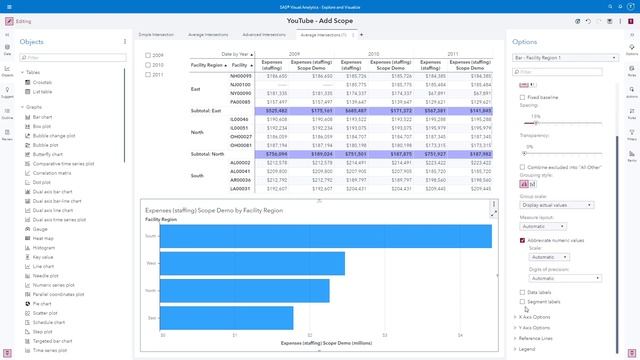The width and height of the screenshot is (640, 360).
Task: Check the 2009 year filter checkbox
Action: tap(148, 55)
